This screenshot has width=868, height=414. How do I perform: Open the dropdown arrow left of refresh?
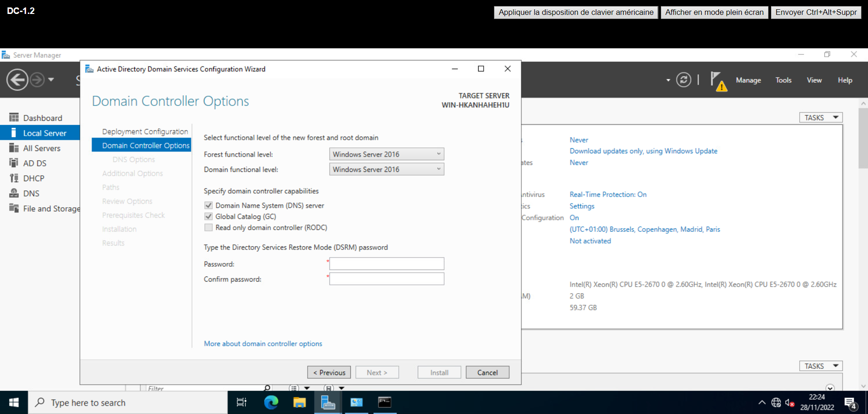pos(668,80)
